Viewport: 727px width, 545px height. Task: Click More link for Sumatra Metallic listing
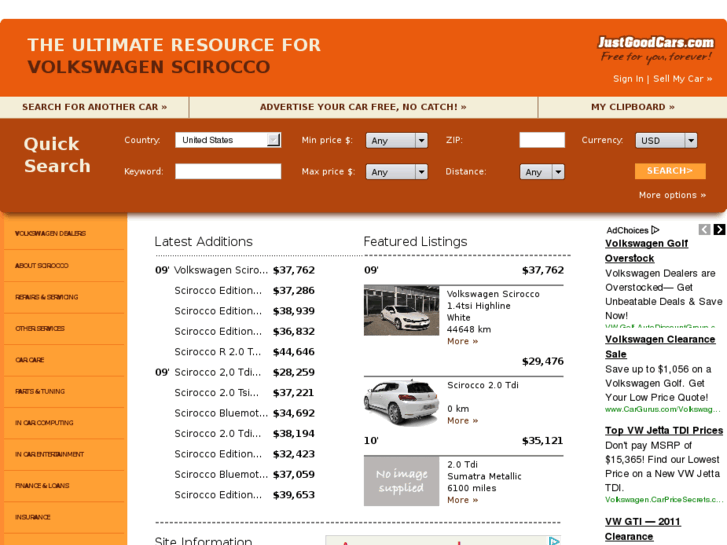coord(462,500)
